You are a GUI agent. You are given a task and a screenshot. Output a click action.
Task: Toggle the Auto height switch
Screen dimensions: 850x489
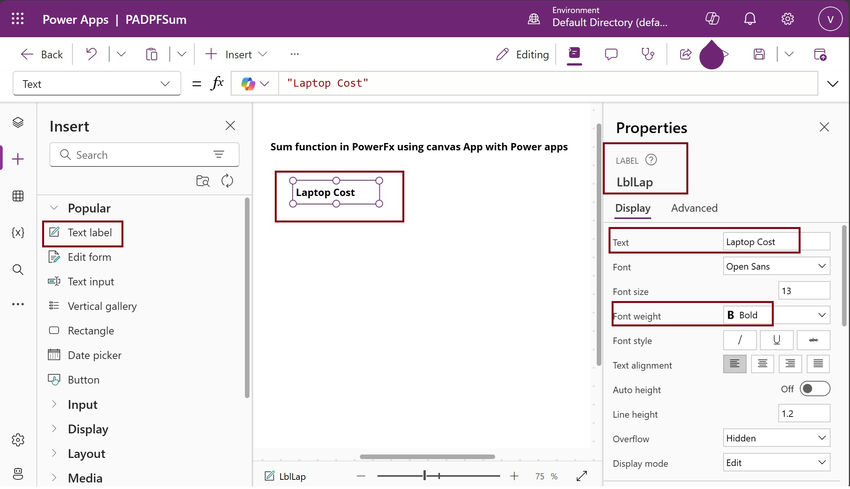pos(815,389)
